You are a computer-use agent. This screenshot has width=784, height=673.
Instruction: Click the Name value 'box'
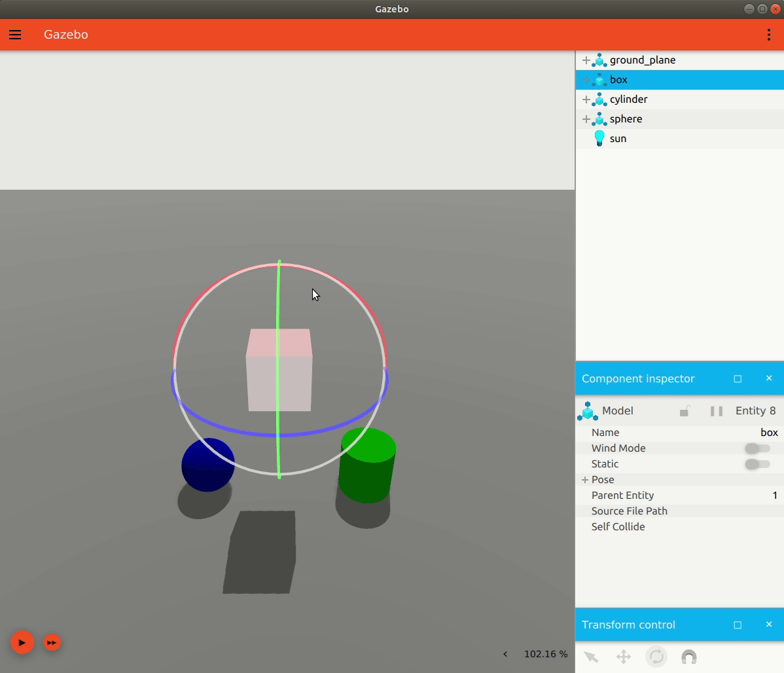(769, 433)
